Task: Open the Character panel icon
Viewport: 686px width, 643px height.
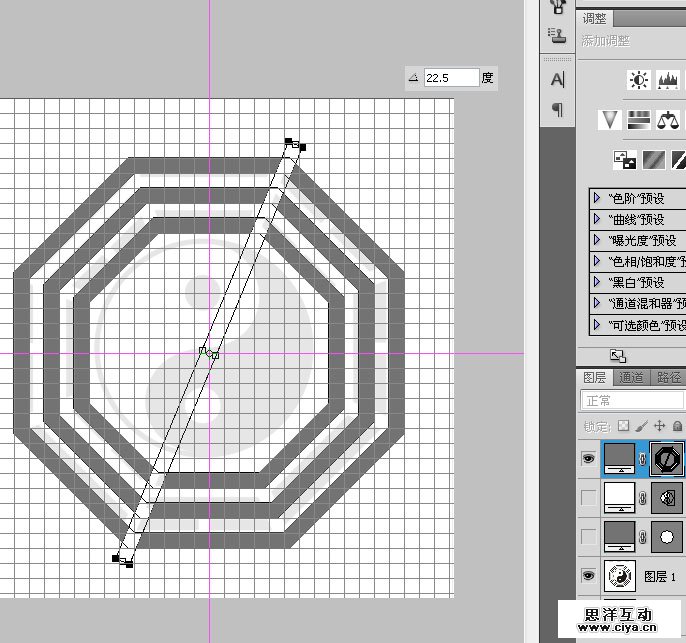Action: point(557,79)
